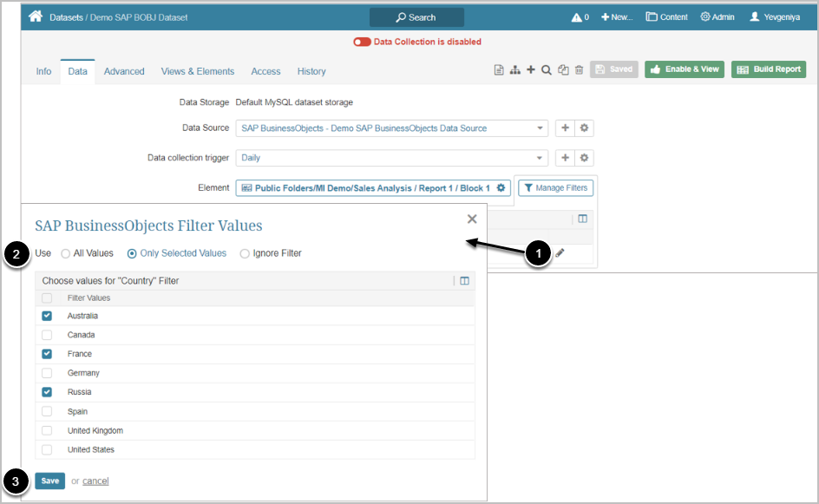Go to the home page icon
Screen dimensions: 819x504
(36, 16)
